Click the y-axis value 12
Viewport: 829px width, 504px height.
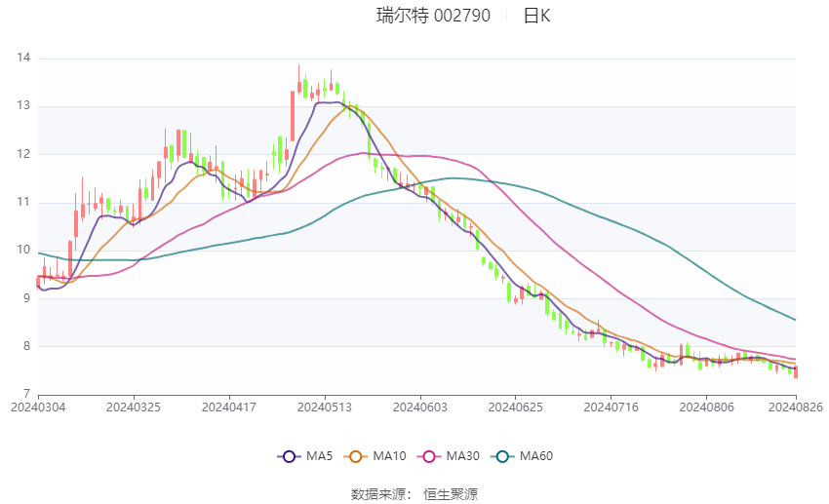click(23, 154)
